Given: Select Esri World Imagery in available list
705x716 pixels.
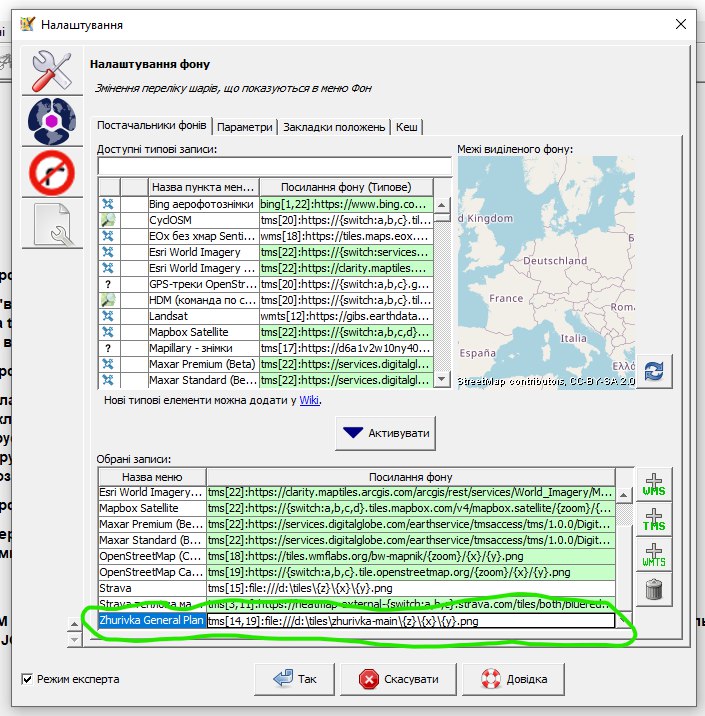Looking at the screenshot, I should 203,252.
